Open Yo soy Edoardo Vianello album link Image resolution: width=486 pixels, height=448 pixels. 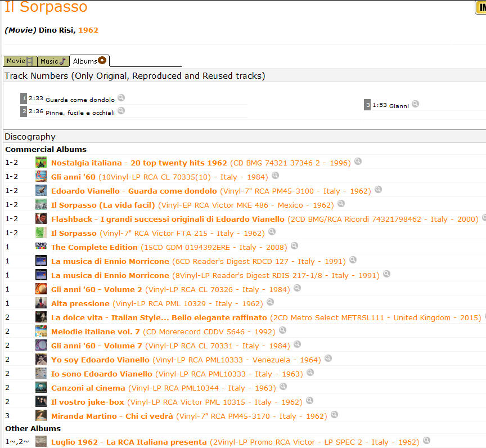tap(186, 360)
